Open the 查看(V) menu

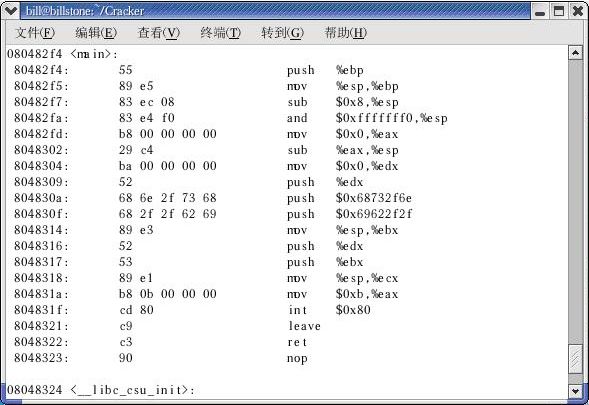pos(159,33)
